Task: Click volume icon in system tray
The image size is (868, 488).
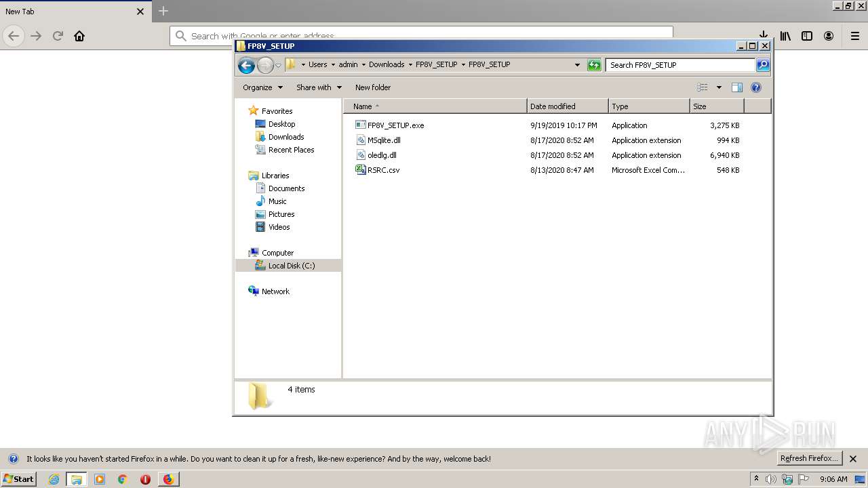Action: pos(771,479)
